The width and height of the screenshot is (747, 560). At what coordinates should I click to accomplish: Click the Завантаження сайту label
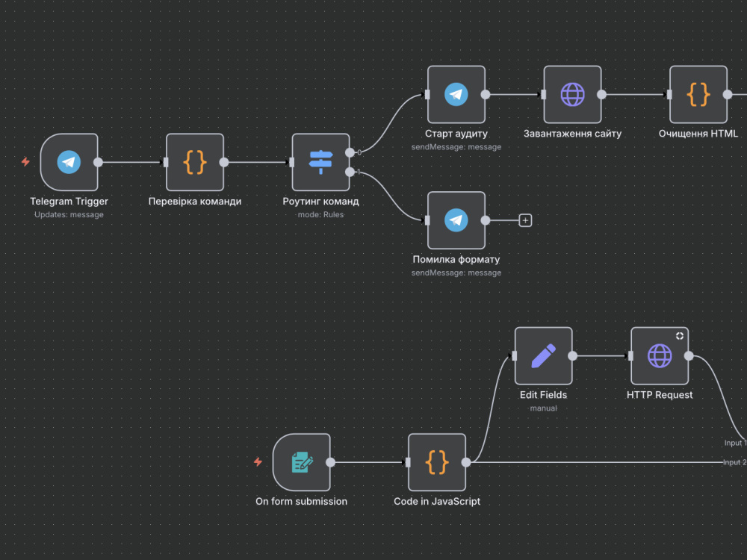(x=572, y=134)
